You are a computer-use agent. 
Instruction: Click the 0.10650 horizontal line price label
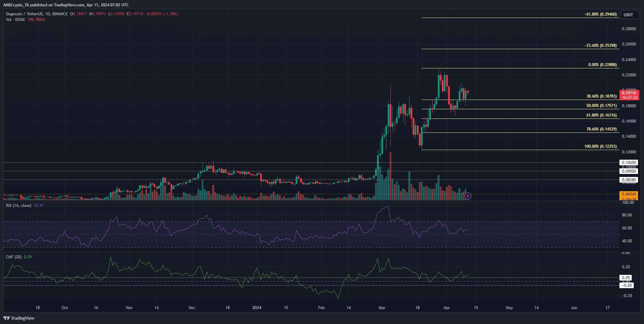(629, 163)
